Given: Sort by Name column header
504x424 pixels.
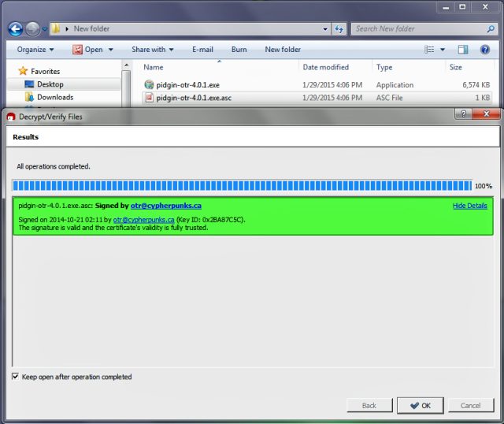Looking at the screenshot, I should (154, 67).
